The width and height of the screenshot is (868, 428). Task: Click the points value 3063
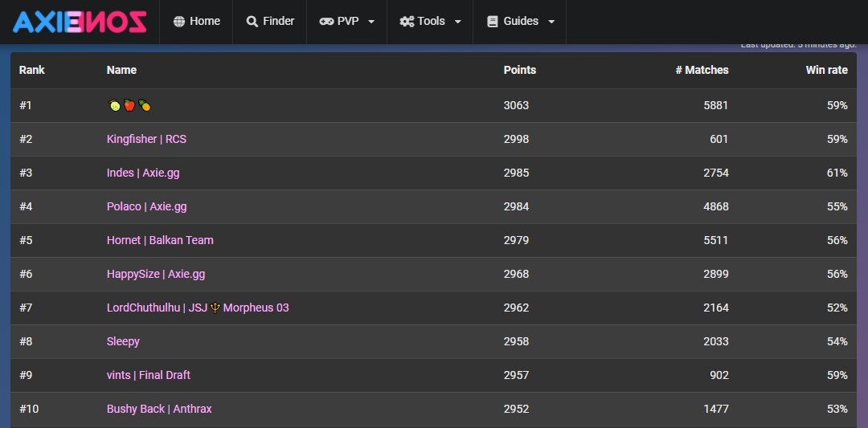[x=516, y=106]
